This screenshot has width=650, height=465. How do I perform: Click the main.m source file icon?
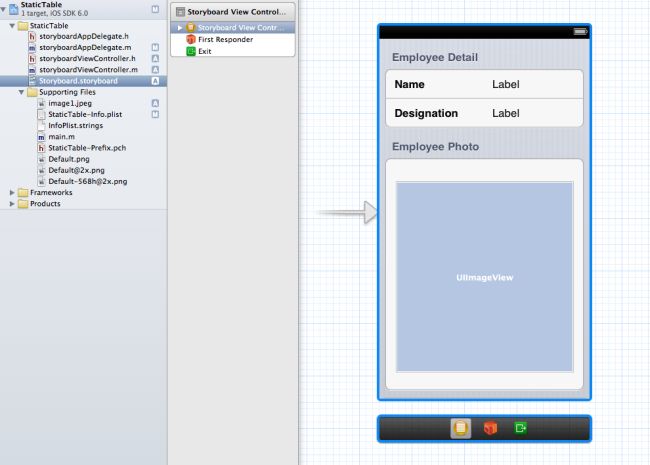(x=41, y=137)
